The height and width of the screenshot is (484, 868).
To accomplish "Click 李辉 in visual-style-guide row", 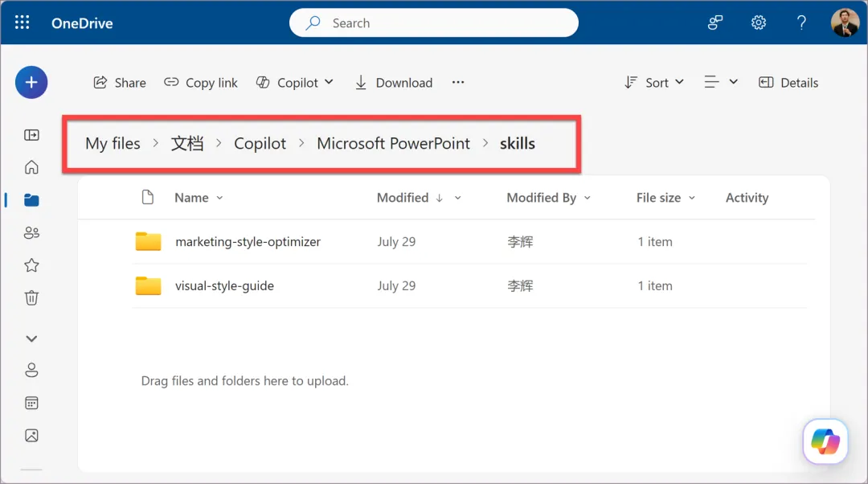I will (x=520, y=285).
